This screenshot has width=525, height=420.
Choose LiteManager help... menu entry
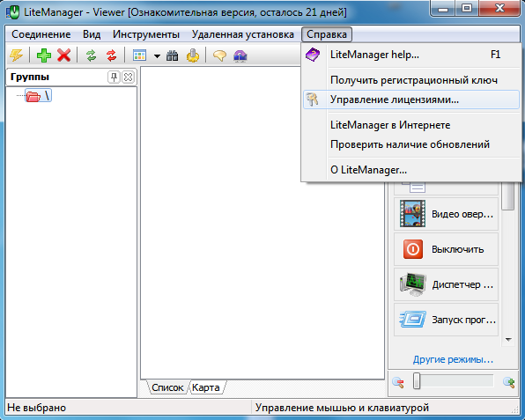click(x=411, y=55)
